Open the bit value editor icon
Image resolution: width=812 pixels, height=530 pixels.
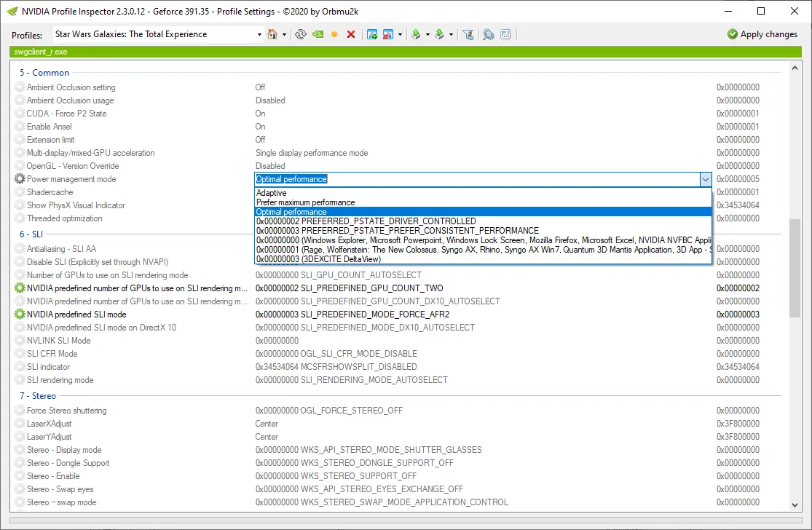(506, 35)
